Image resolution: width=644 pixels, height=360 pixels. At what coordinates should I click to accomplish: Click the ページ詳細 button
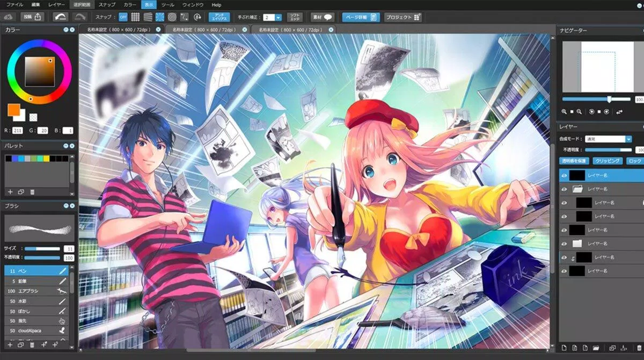tap(361, 17)
